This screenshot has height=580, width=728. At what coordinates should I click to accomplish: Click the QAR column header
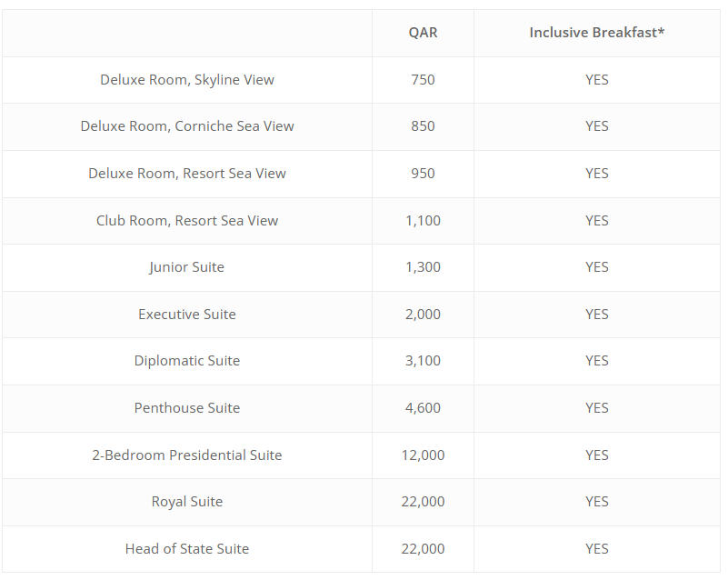[x=423, y=33]
